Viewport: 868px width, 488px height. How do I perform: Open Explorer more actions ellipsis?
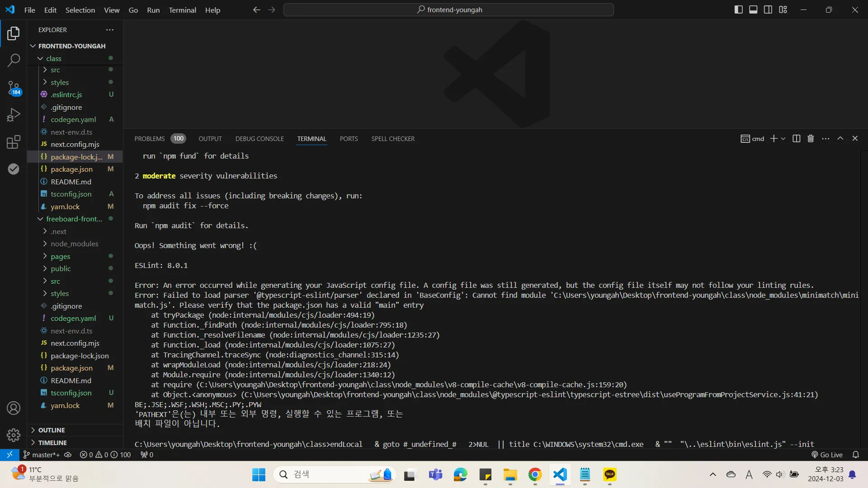[110, 30]
